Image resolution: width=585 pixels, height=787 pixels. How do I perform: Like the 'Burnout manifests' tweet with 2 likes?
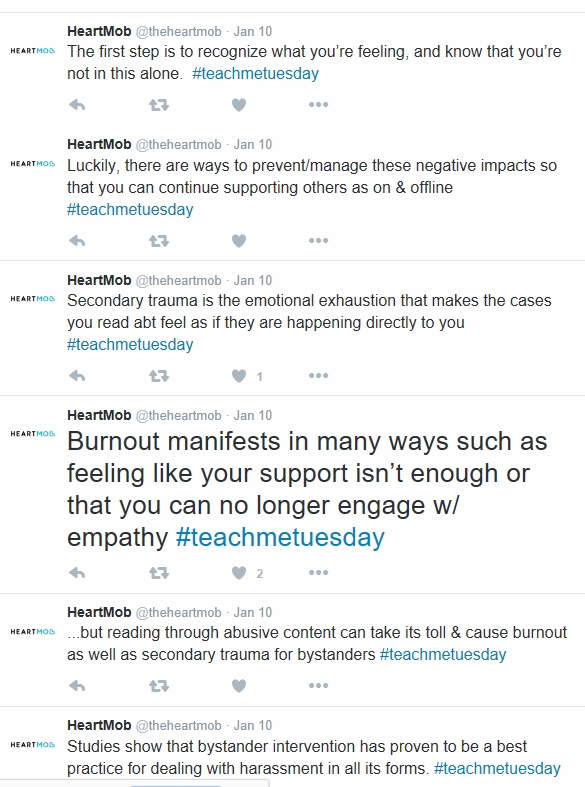[x=239, y=573]
